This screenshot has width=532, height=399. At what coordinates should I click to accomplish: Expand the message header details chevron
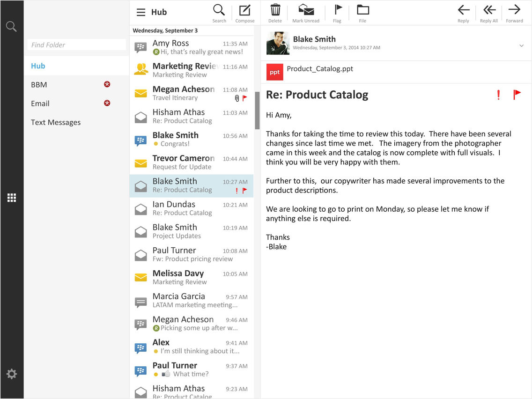pyautogui.click(x=522, y=45)
